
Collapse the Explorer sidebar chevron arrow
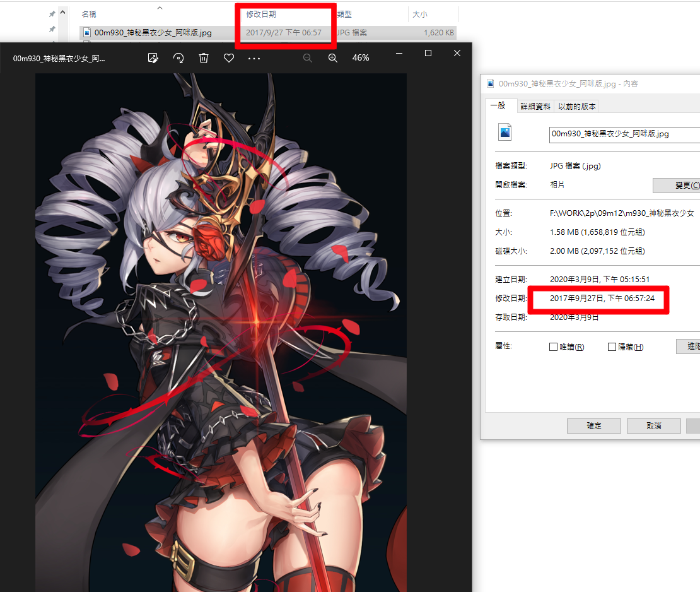[x=63, y=13]
